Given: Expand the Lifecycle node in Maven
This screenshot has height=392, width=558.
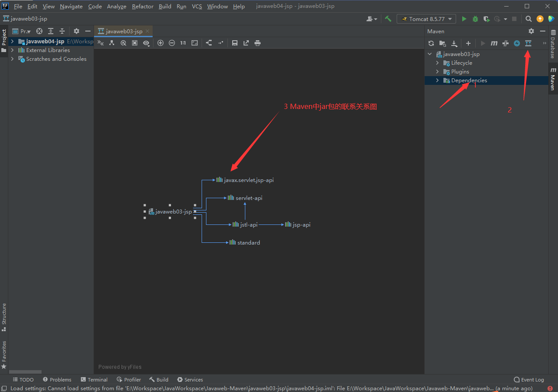Looking at the screenshot, I should coord(437,63).
